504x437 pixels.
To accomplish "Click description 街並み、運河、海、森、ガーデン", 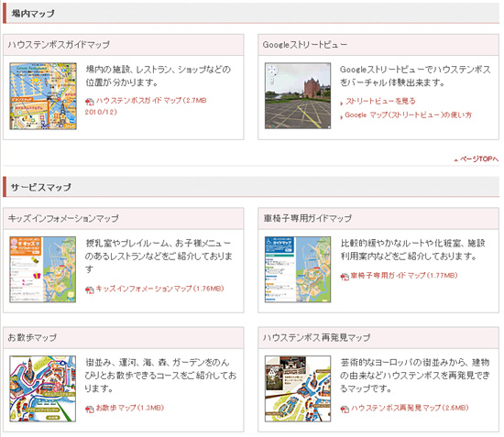I will click(158, 363).
